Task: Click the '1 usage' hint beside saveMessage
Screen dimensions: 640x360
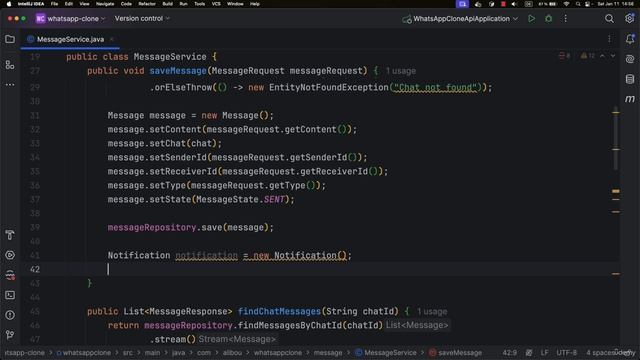Action: pyautogui.click(x=400, y=71)
